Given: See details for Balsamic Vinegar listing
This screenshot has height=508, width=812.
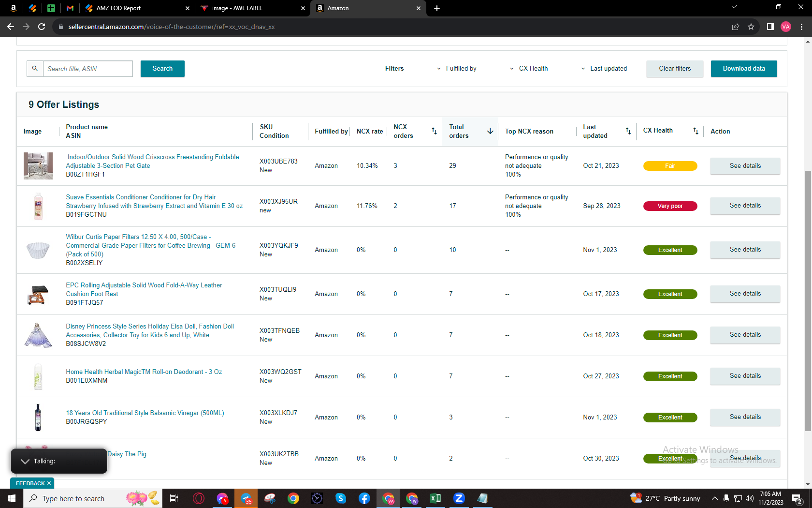Looking at the screenshot, I should coord(745,417).
